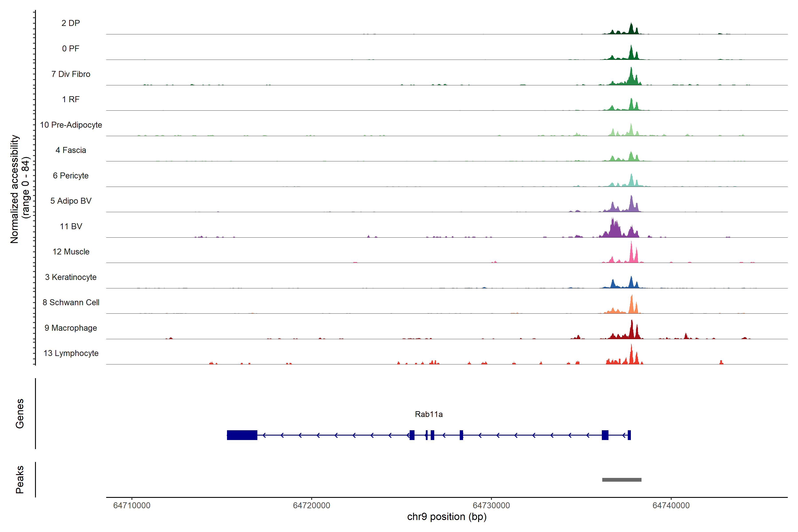Click the Genes panel label
Image resolution: width=798 pixels, height=532 pixels.
(20, 414)
